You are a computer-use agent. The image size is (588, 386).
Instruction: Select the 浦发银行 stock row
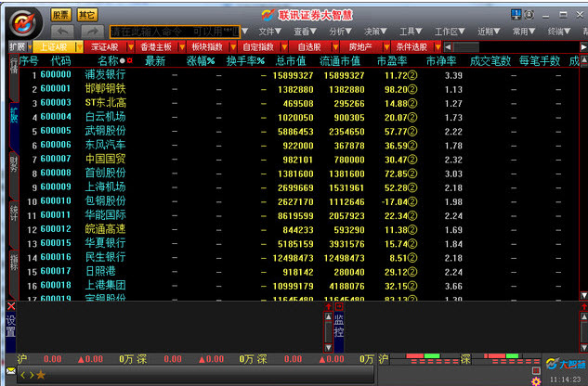pos(298,75)
